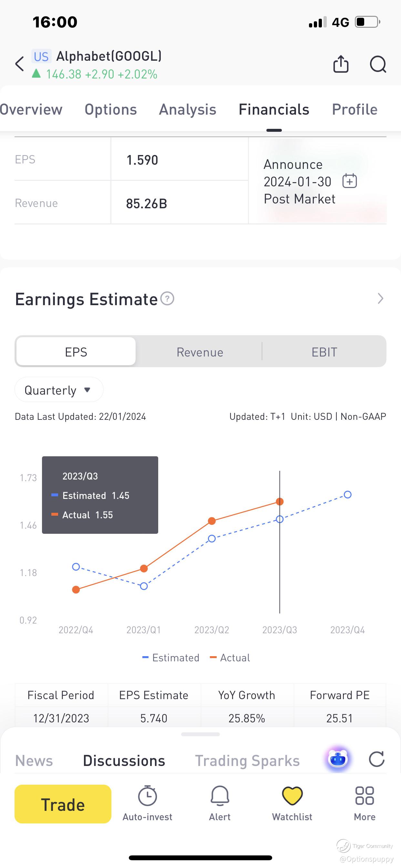The image size is (401, 868).
Task: Switch estimate chart to EBIT
Action: tap(324, 352)
